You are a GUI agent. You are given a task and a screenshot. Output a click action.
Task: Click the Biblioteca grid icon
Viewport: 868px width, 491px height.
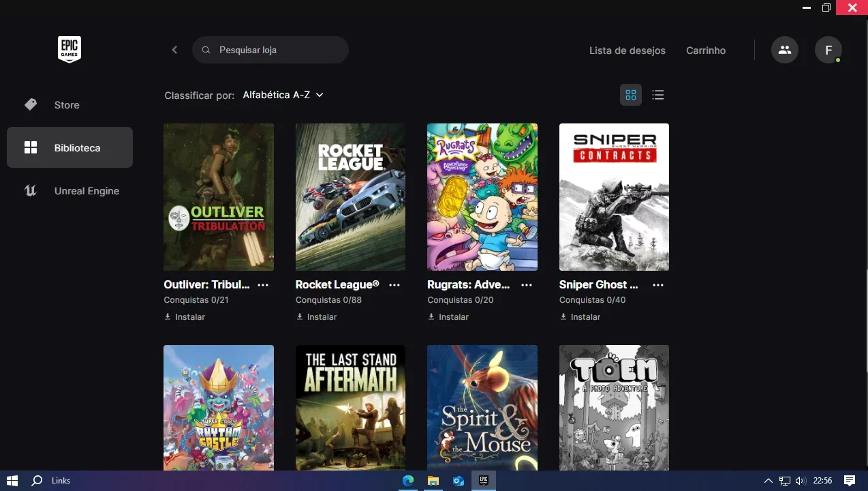31,147
